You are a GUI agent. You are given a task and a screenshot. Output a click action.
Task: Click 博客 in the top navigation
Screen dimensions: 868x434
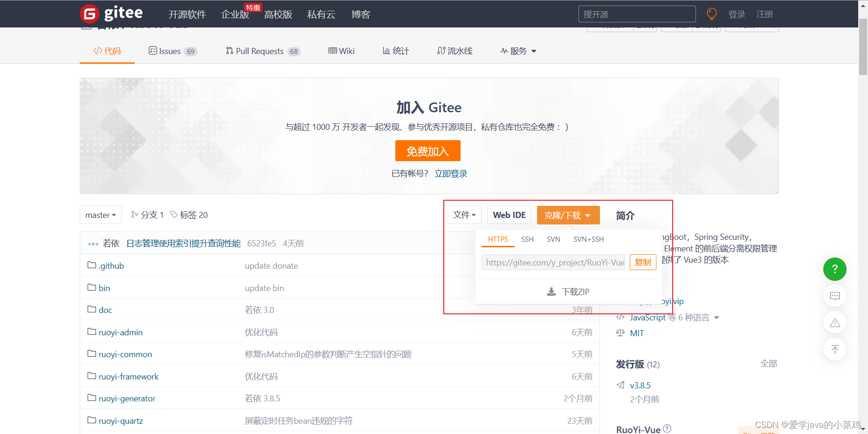point(361,14)
